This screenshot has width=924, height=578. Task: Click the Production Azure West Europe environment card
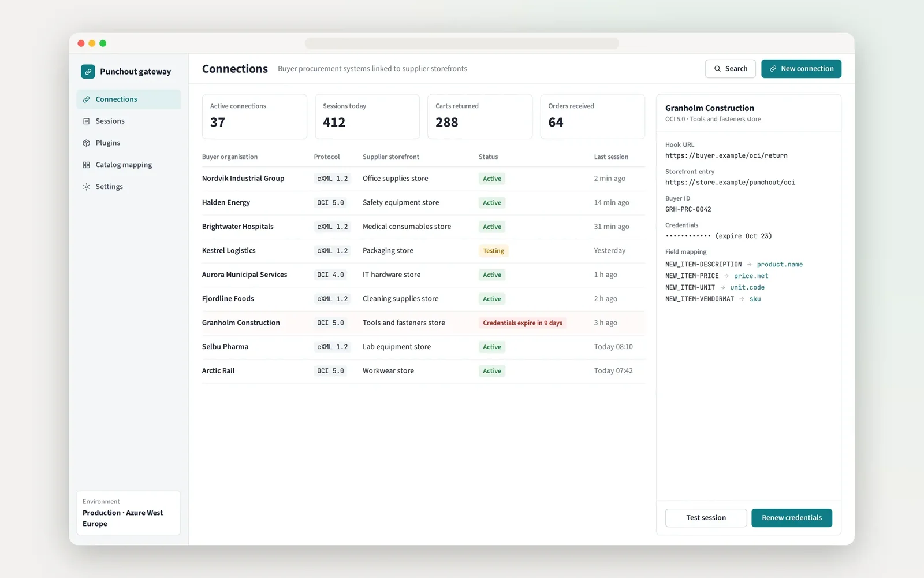129,513
